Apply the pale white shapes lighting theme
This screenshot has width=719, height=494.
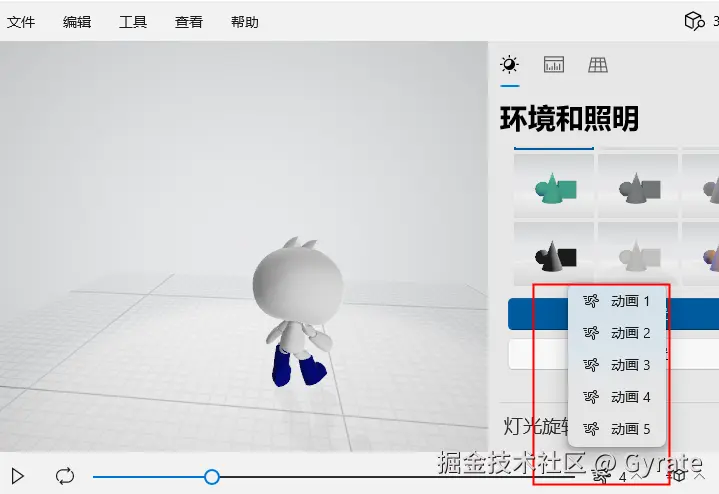[x=638, y=254]
